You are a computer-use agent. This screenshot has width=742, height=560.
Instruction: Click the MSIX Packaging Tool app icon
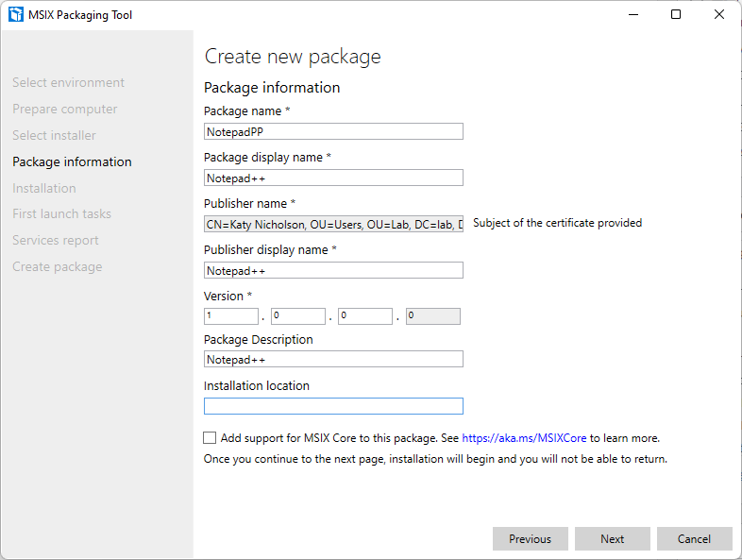coord(16,14)
